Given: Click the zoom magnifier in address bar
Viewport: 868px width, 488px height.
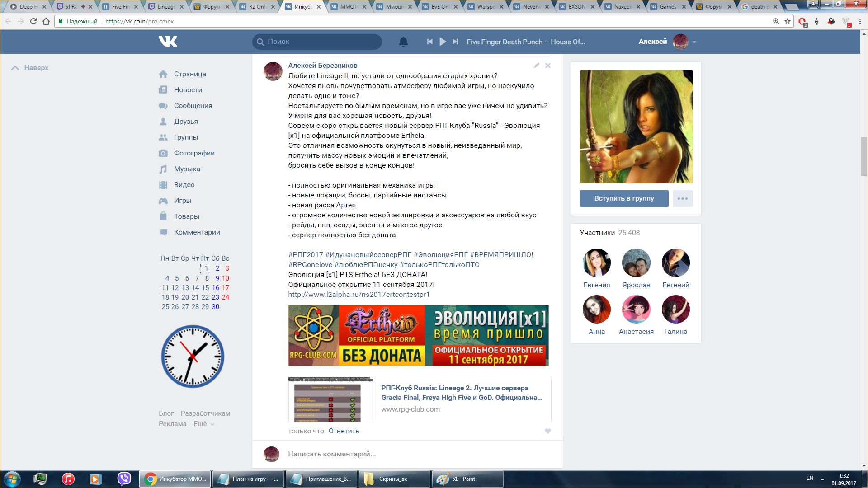Looking at the screenshot, I should [776, 21].
